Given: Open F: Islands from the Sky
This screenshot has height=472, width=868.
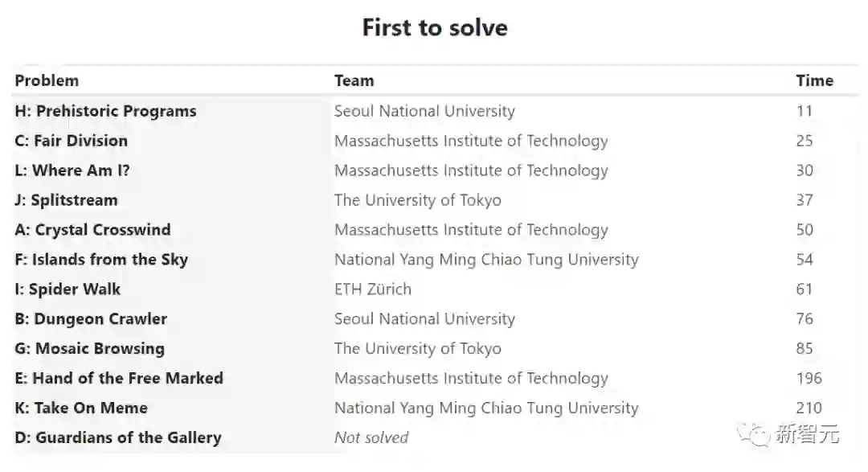Looking at the screenshot, I should pyautogui.click(x=101, y=260).
